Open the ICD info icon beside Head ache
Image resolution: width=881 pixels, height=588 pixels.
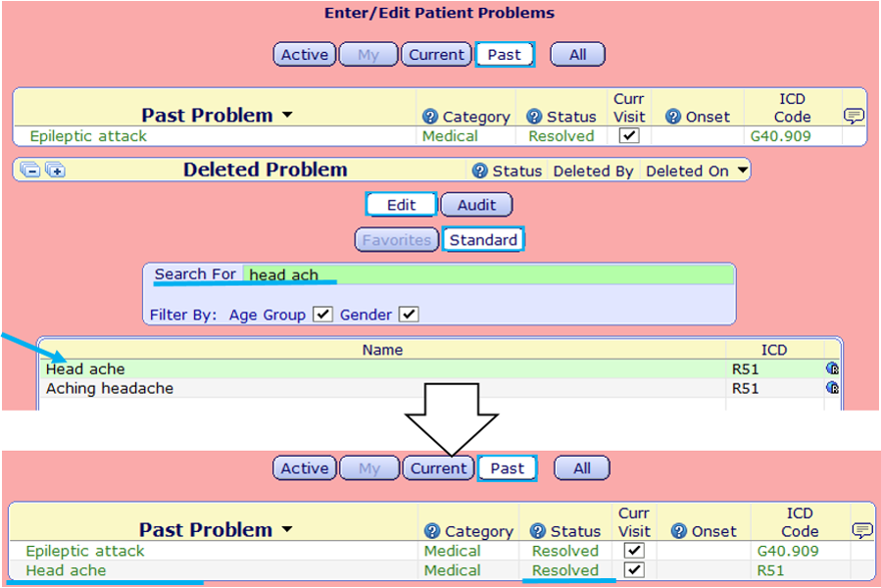tap(832, 369)
